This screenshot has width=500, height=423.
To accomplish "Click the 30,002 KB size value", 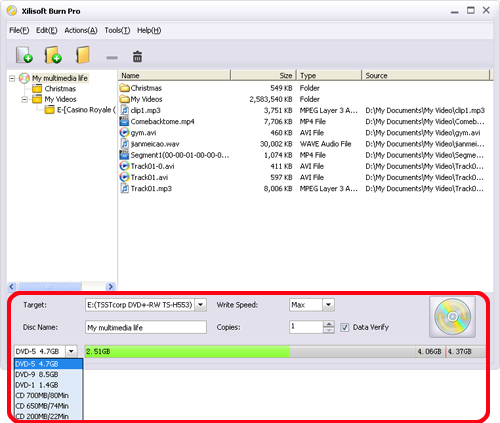I will click(x=276, y=144).
